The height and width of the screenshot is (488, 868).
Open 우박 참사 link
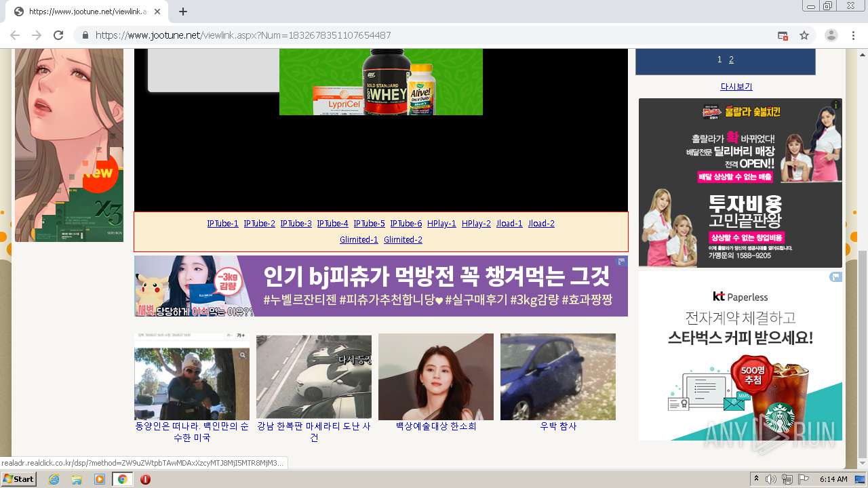pos(558,426)
